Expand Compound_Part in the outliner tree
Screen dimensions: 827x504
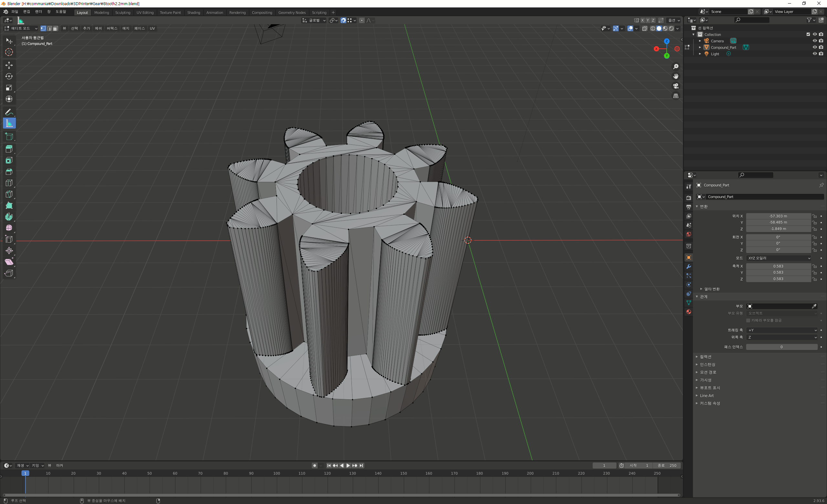tap(700, 47)
